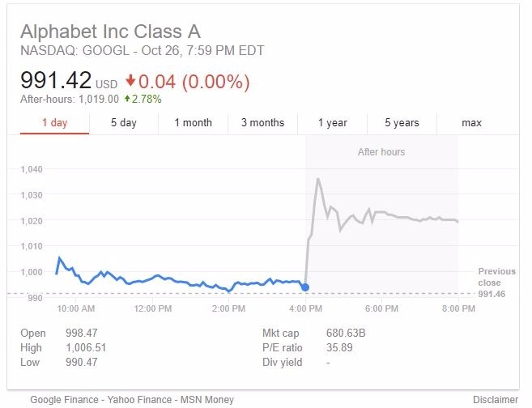The width and height of the screenshot is (532, 408).
Task: Select the 3 months tab
Action: coord(262,122)
